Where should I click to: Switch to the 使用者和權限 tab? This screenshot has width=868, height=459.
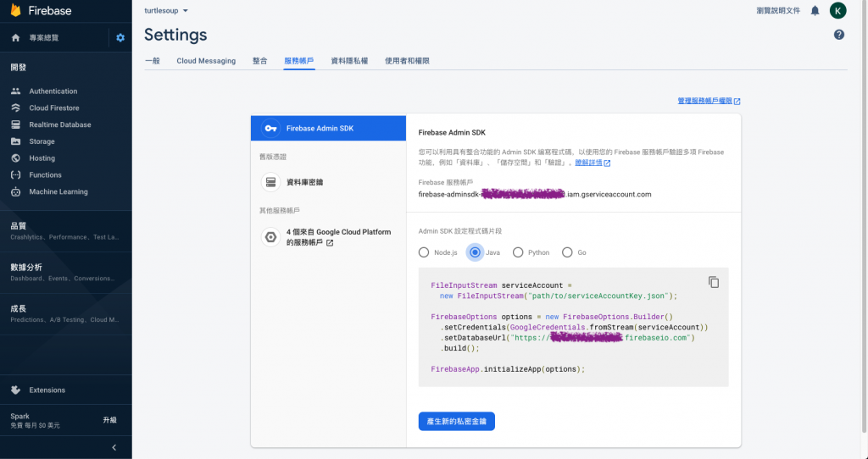tap(407, 61)
